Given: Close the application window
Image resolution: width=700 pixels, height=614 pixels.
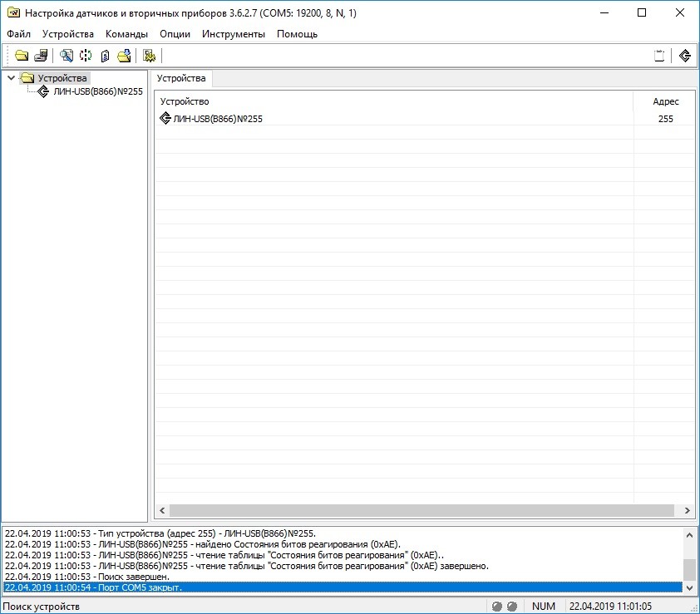Looking at the screenshot, I should tap(680, 13).
